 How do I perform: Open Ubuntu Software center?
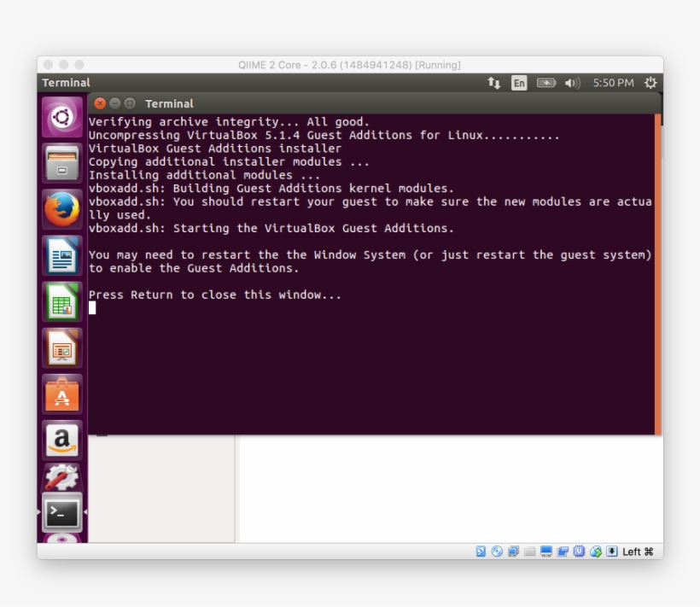(x=62, y=394)
